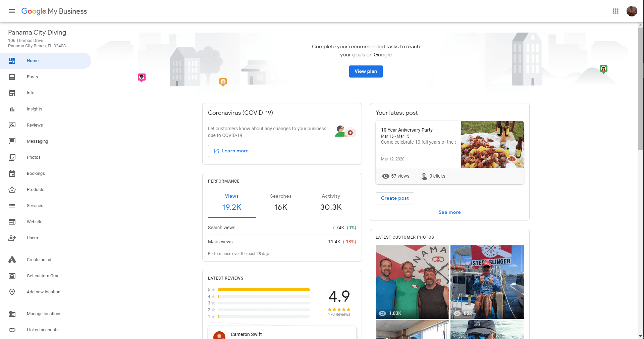Open the Reviews section
This screenshot has height=339, width=644.
point(35,125)
